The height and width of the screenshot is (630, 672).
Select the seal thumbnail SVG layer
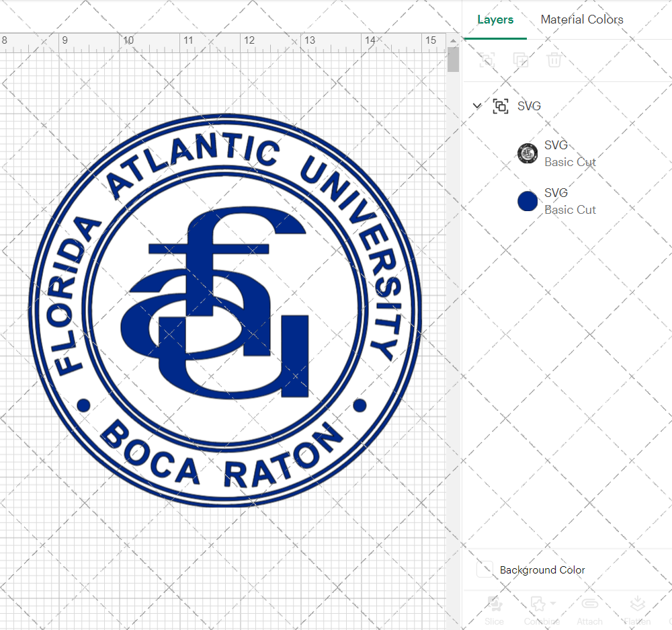click(527, 153)
